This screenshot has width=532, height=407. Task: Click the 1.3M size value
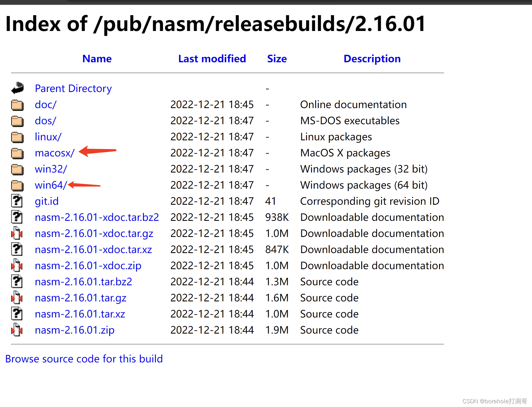[277, 282]
